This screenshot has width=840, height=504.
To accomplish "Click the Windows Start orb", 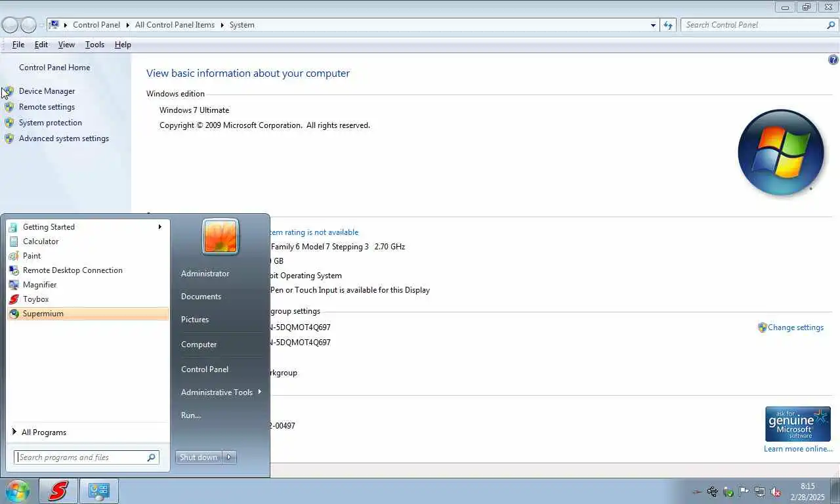I will tap(18, 491).
